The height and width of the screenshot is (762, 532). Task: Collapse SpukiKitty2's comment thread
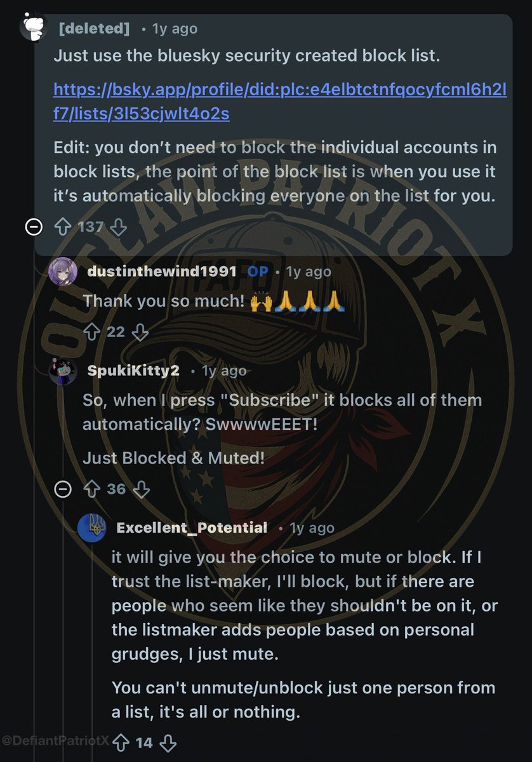click(62, 489)
